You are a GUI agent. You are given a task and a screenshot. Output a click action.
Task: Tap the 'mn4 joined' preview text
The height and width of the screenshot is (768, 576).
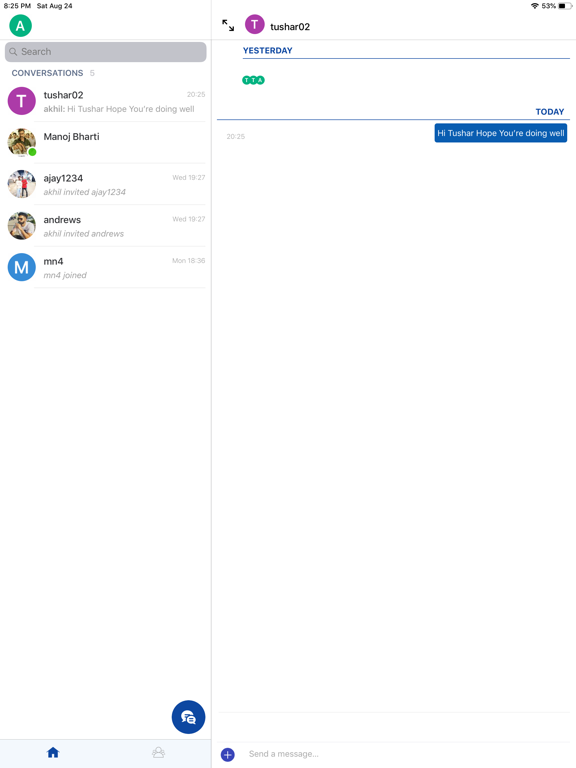pos(65,275)
